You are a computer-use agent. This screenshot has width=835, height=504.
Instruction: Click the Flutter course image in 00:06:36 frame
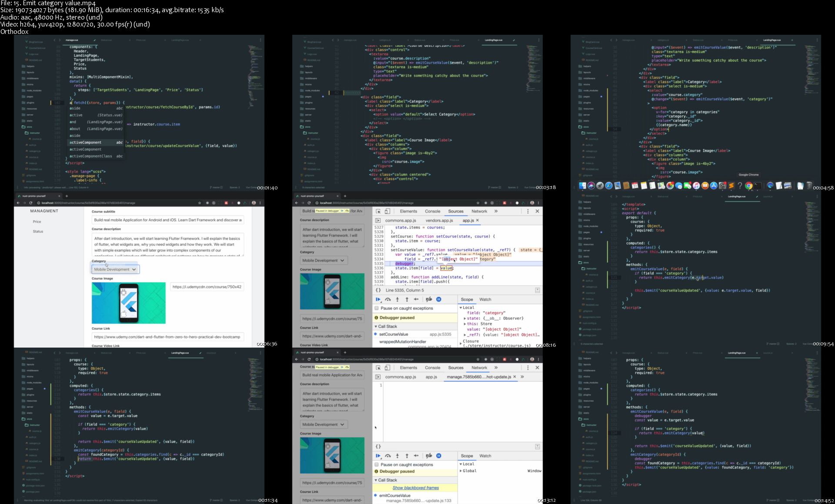pos(129,303)
